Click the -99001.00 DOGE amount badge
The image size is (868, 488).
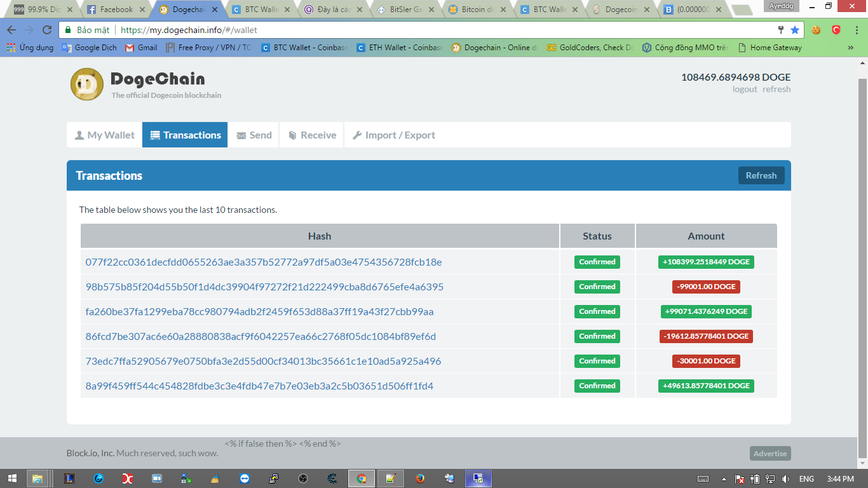coord(706,287)
